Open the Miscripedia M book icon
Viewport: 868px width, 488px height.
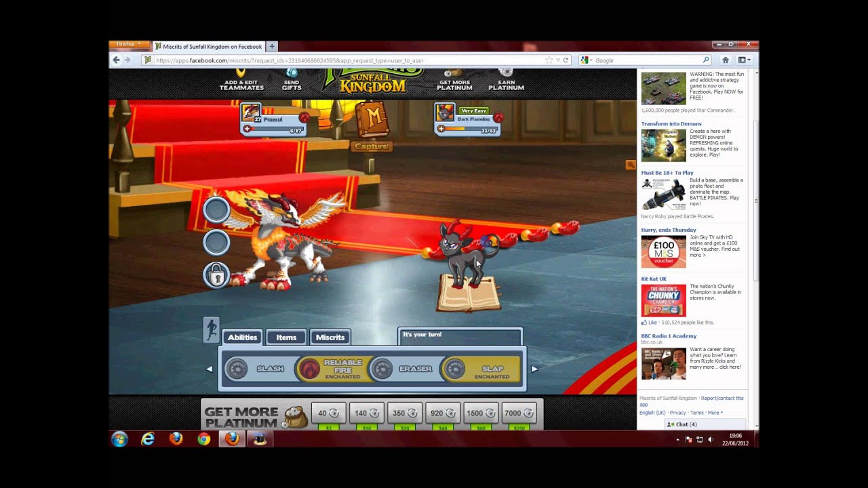tap(372, 119)
